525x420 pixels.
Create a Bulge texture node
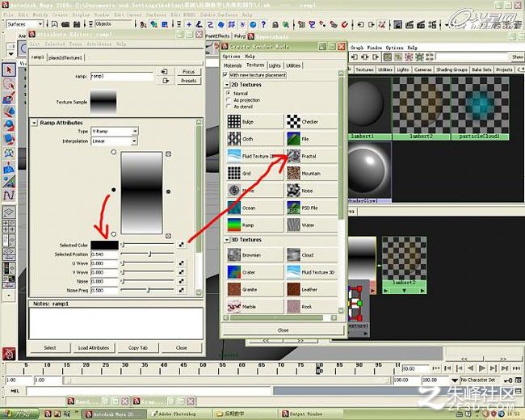[x=254, y=122]
